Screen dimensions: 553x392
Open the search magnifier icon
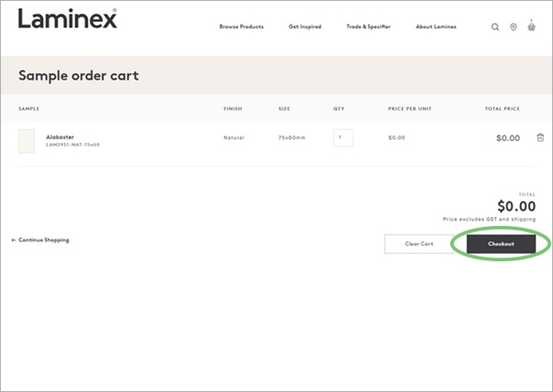pos(495,27)
